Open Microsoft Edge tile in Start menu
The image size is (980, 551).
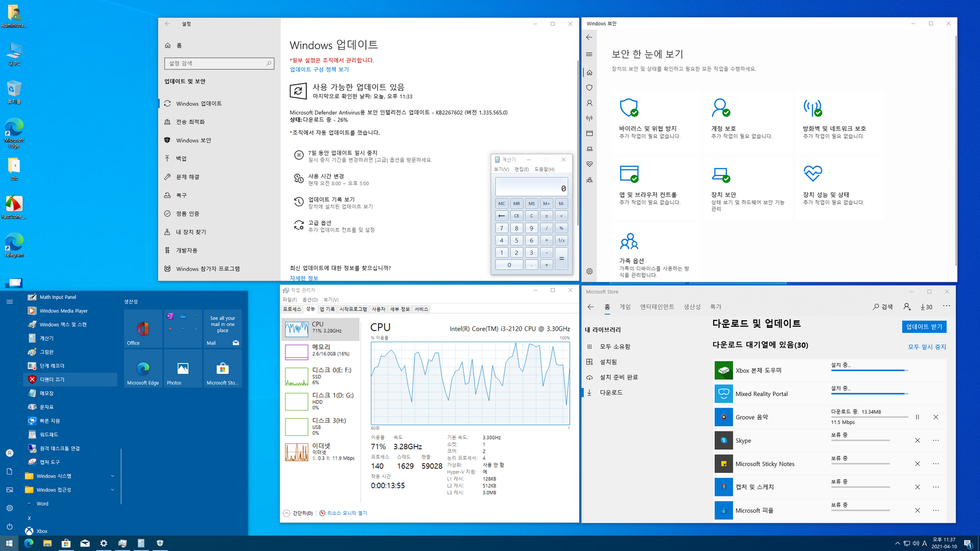pyautogui.click(x=143, y=368)
